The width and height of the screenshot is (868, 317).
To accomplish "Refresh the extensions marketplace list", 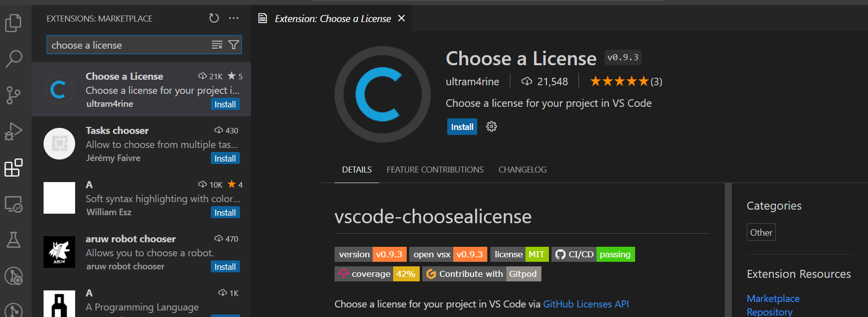I will (214, 19).
